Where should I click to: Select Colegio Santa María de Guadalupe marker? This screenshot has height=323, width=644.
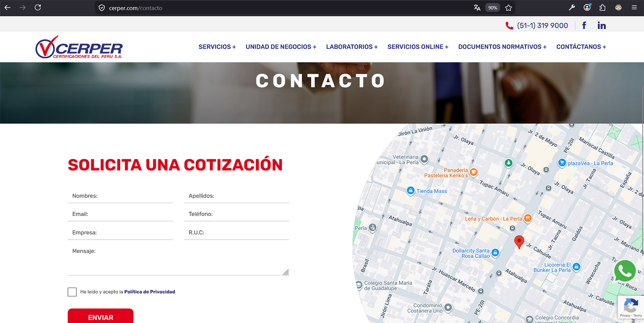click(x=359, y=285)
